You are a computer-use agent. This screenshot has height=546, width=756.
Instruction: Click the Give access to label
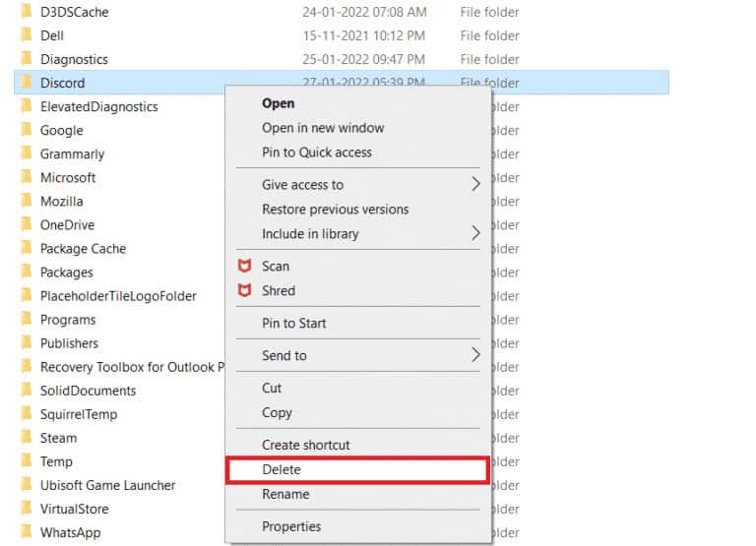click(303, 185)
